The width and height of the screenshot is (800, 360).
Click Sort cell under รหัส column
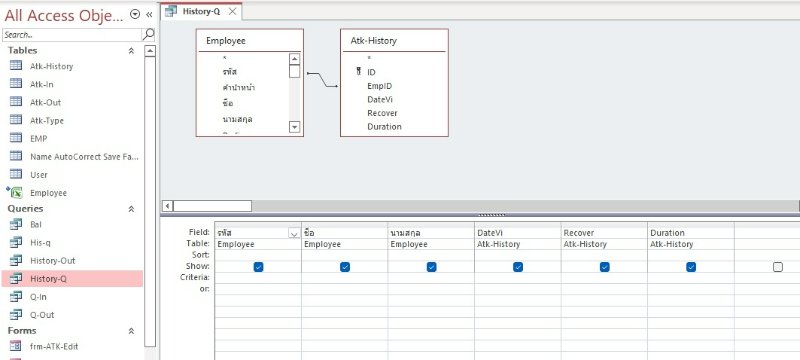pyautogui.click(x=258, y=254)
